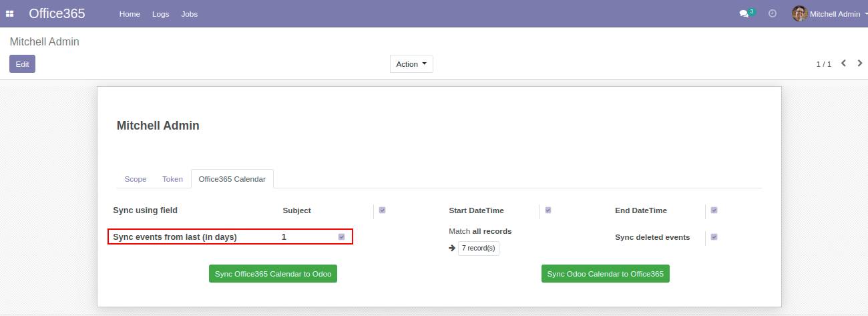The height and width of the screenshot is (316, 868).
Task: Click Sync Odoo Calendar to Office365 button
Action: 605,274
